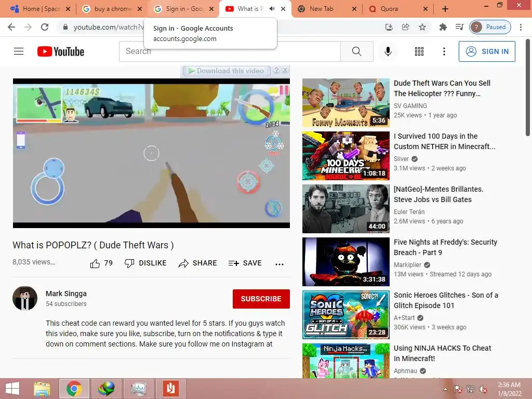View site information lock icon
532x399 pixels.
[65, 27]
